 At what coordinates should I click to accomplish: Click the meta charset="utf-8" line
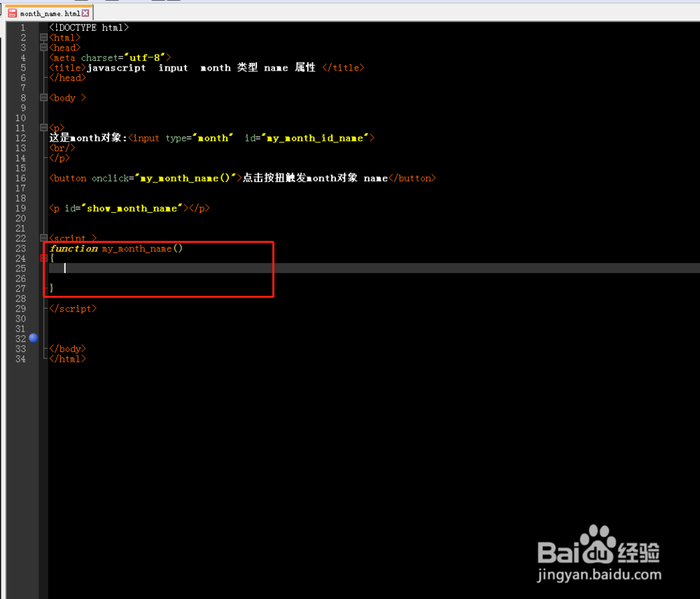(110, 57)
